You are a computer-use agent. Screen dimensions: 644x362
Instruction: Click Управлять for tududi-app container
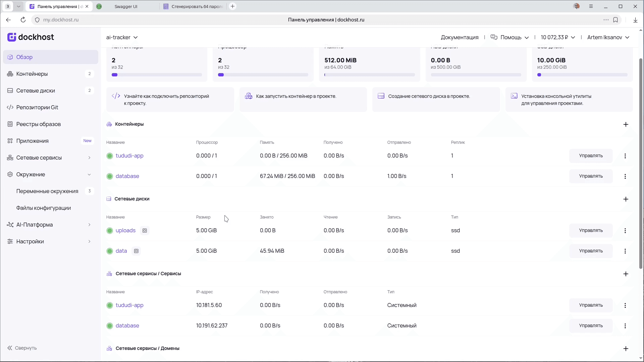click(x=591, y=156)
